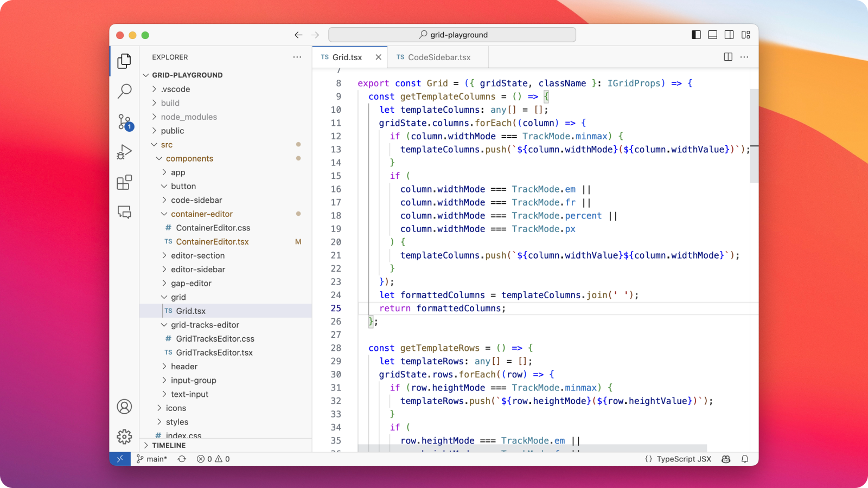Synchronize changes with the sync icon
The width and height of the screenshot is (868, 488).
point(181,459)
